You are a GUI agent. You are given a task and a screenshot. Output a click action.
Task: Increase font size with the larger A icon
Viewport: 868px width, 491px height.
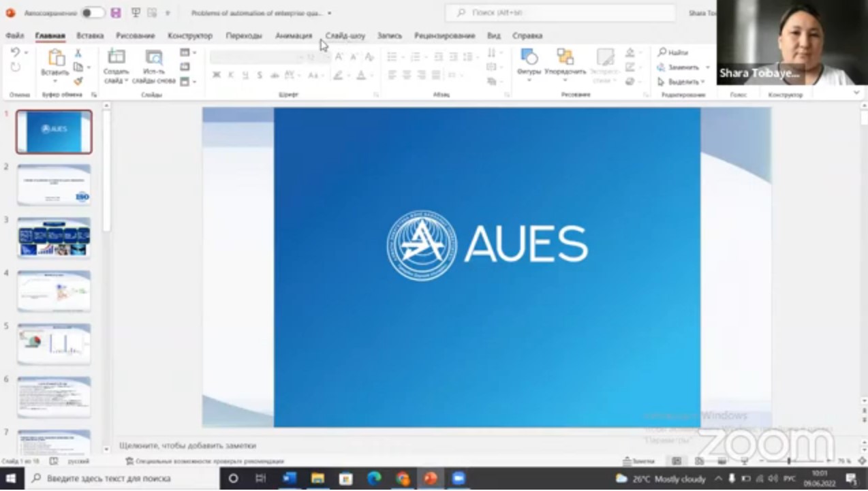[x=339, y=57]
